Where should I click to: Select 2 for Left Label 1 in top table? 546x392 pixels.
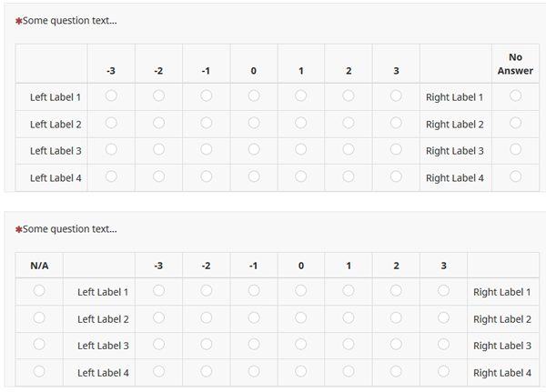point(349,95)
